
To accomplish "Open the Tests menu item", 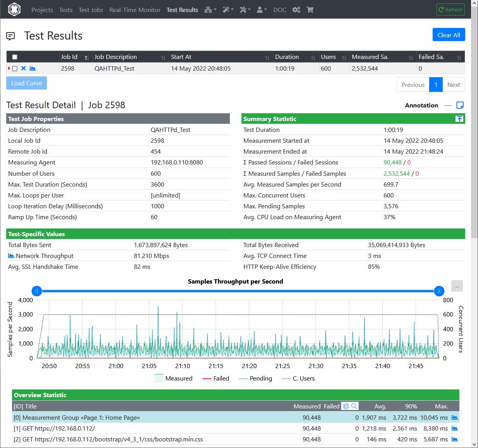I will coord(66,10).
